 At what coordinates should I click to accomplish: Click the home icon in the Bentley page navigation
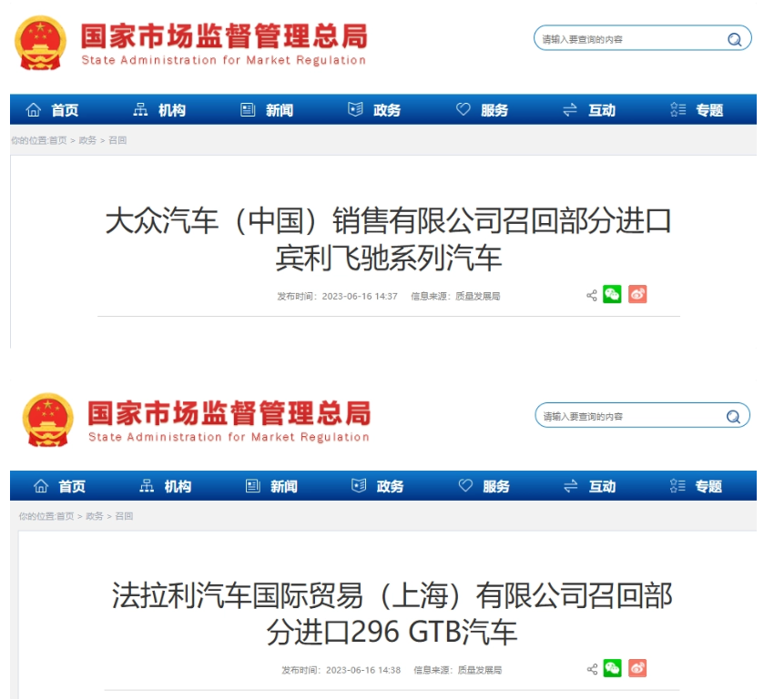[x=34, y=109]
